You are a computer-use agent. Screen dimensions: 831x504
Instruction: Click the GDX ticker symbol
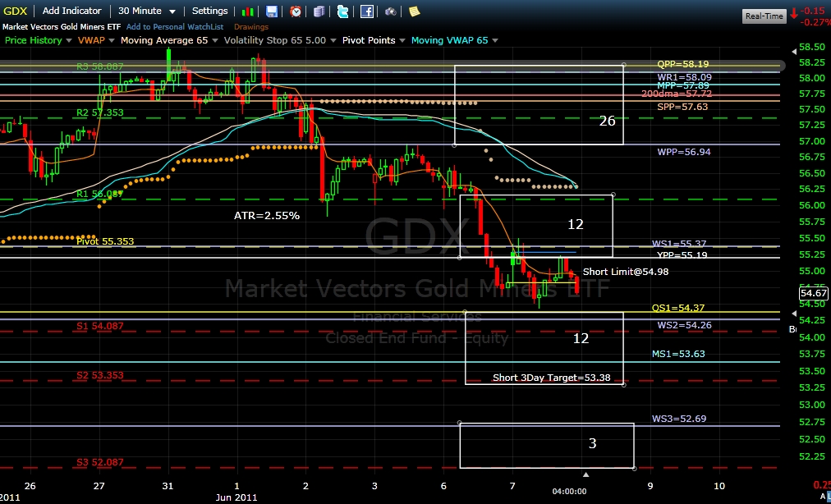(16, 11)
